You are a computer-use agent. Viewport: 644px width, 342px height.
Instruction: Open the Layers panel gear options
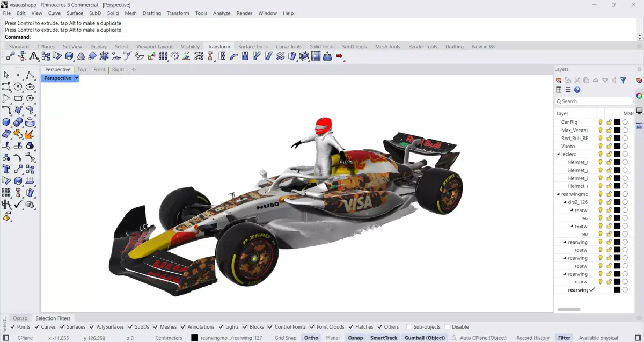tap(639, 69)
